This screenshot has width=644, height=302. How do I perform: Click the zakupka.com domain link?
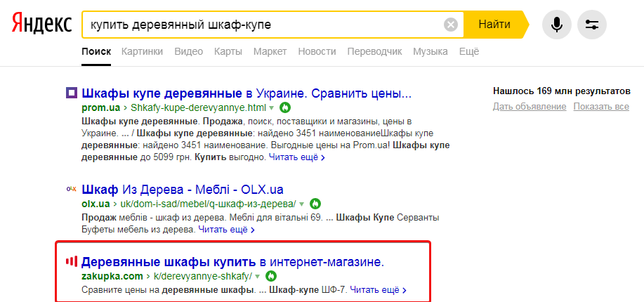pos(112,276)
